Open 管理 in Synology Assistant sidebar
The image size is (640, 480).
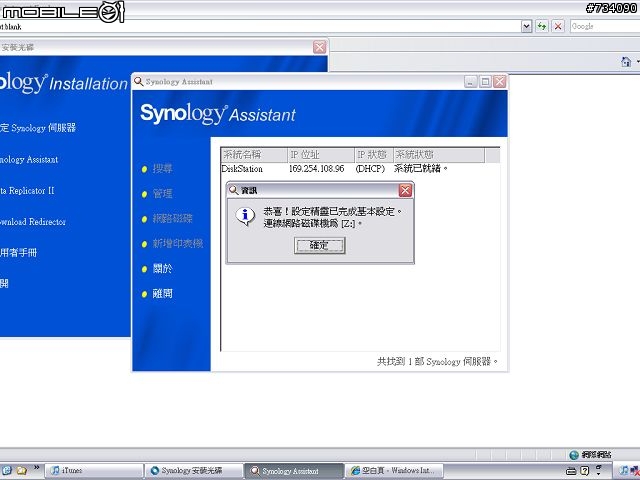click(x=162, y=193)
